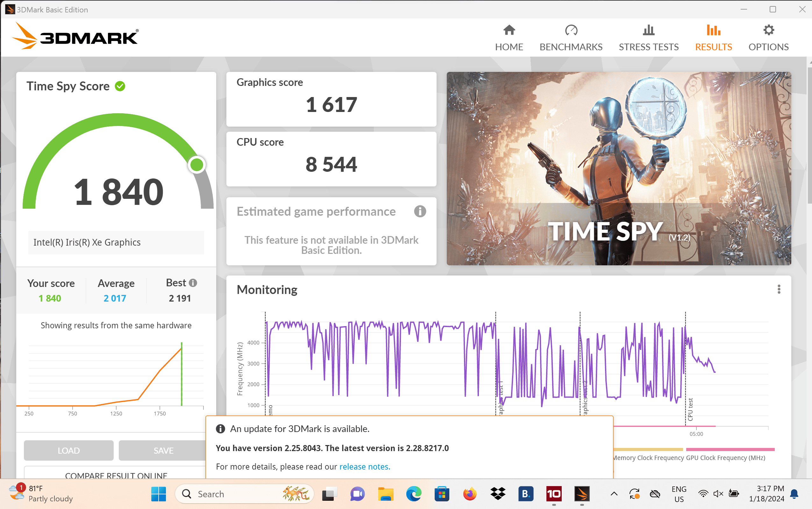Click the Average score 2 017
This screenshot has height=509, width=812.
[115, 298]
